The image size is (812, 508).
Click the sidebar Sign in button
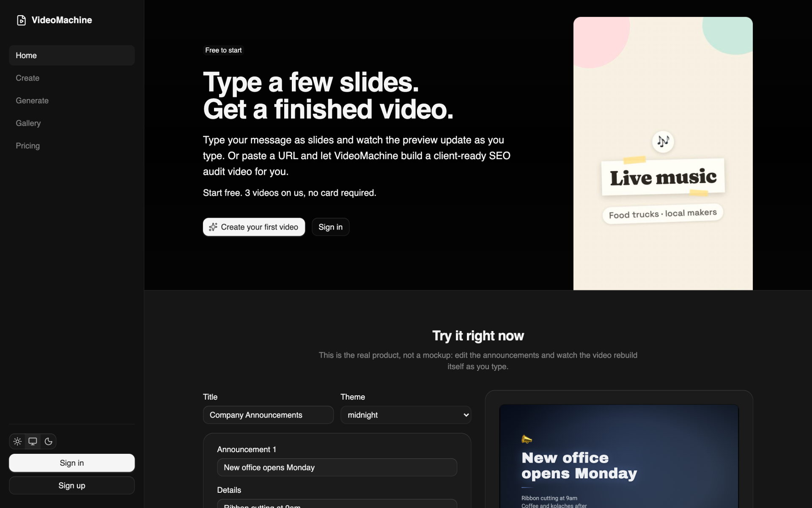tap(72, 463)
